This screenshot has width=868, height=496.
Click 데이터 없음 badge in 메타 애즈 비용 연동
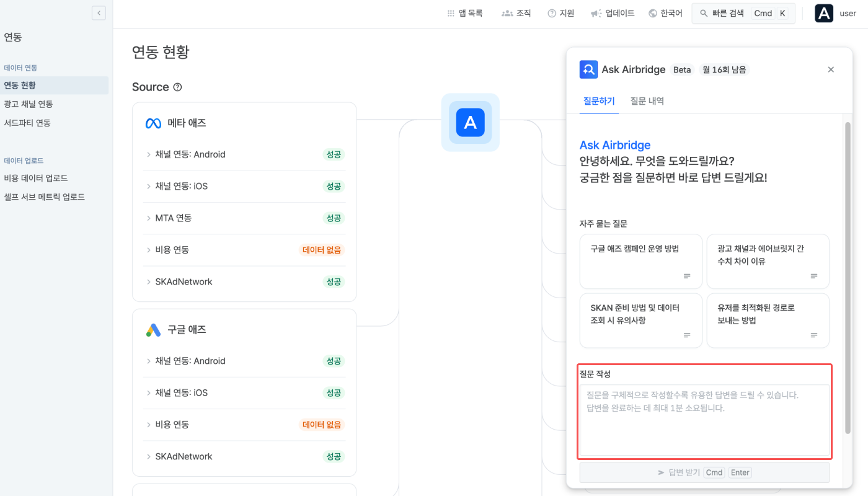(x=322, y=250)
